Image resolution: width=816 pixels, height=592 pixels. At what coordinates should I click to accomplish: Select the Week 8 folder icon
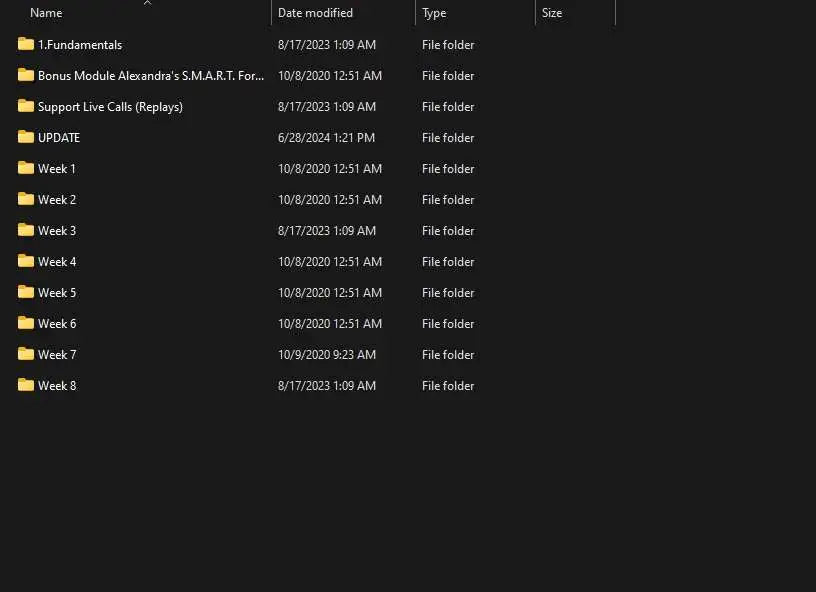tap(26, 385)
